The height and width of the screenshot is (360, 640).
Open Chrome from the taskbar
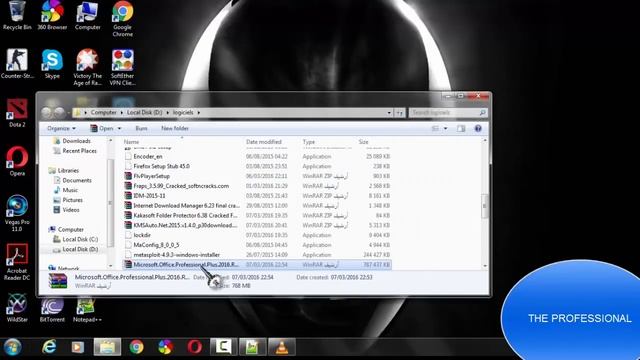(136, 347)
